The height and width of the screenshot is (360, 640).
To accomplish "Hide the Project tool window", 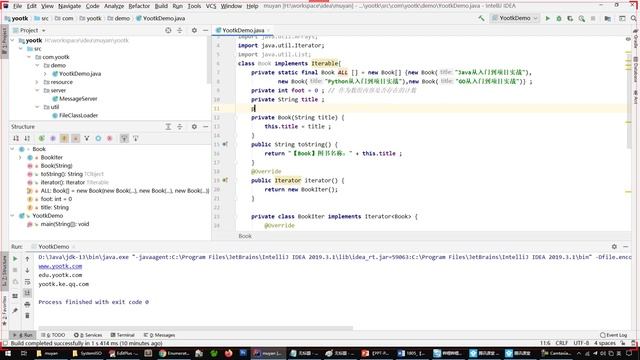I will 205,31.
